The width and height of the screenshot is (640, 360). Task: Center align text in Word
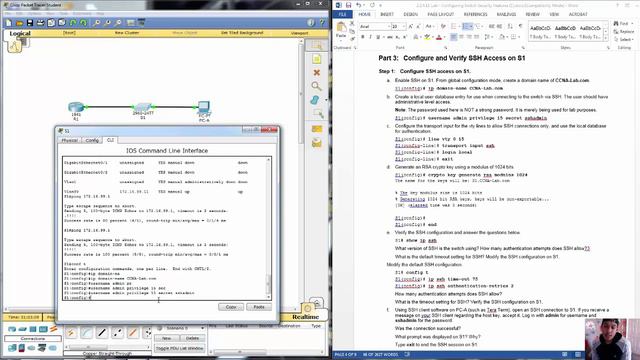point(461,37)
